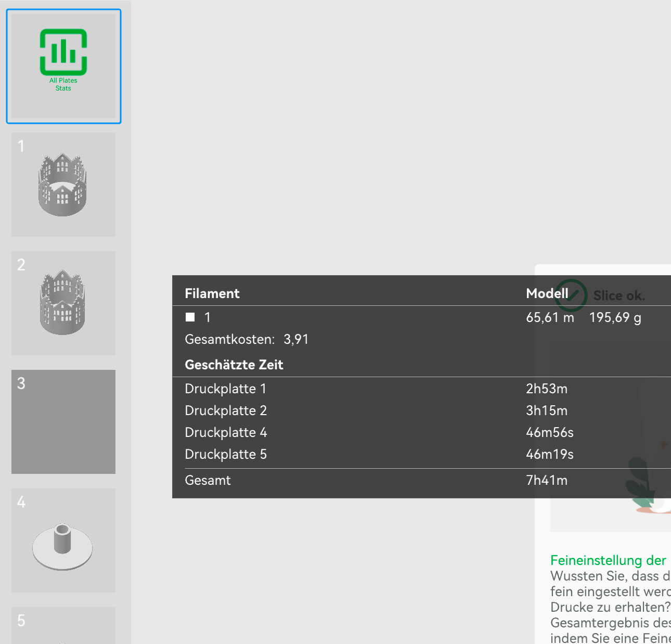Image resolution: width=671 pixels, height=644 pixels.
Task: Select the plate 4 candle holder thumbnail
Action: point(63,540)
